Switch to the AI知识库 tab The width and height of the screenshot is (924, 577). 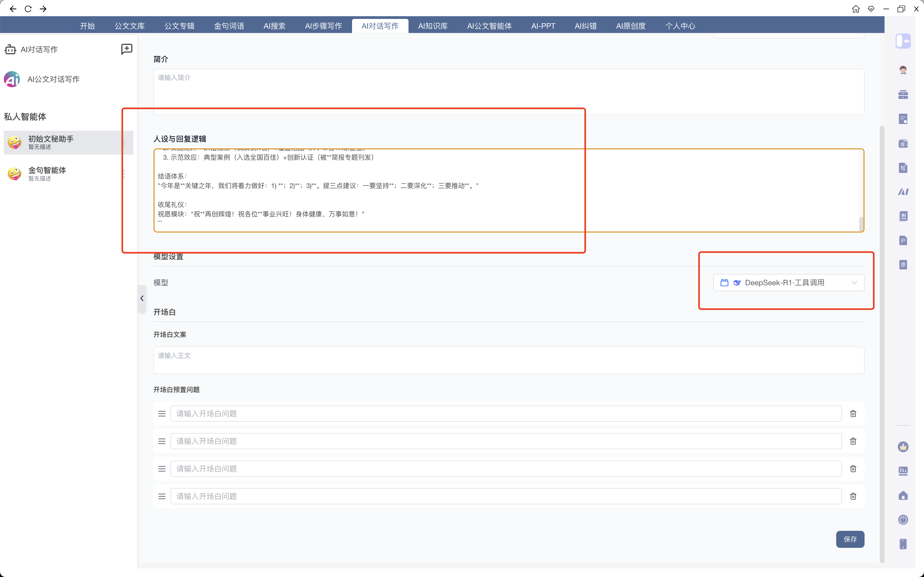click(433, 26)
